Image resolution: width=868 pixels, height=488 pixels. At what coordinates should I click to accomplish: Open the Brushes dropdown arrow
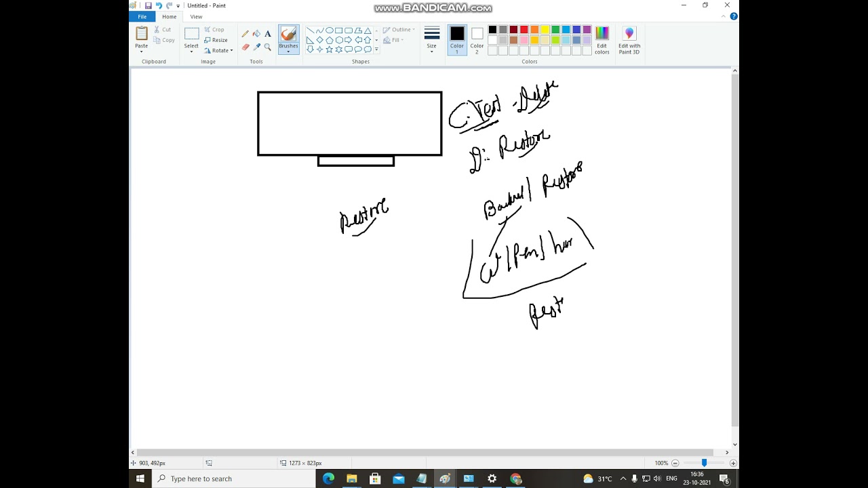[x=288, y=52]
